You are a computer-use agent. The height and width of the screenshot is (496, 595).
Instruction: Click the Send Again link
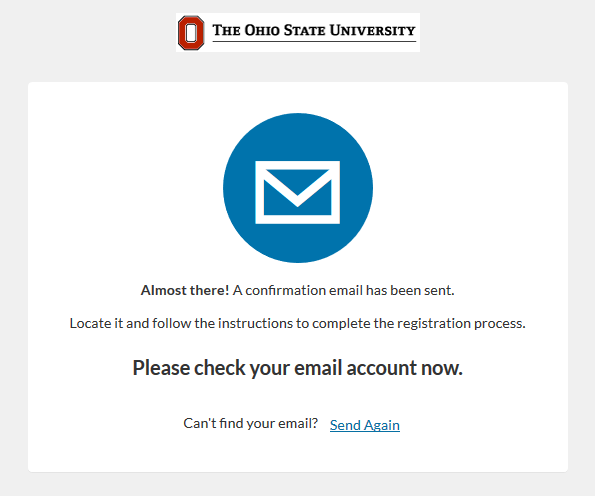[365, 425]
